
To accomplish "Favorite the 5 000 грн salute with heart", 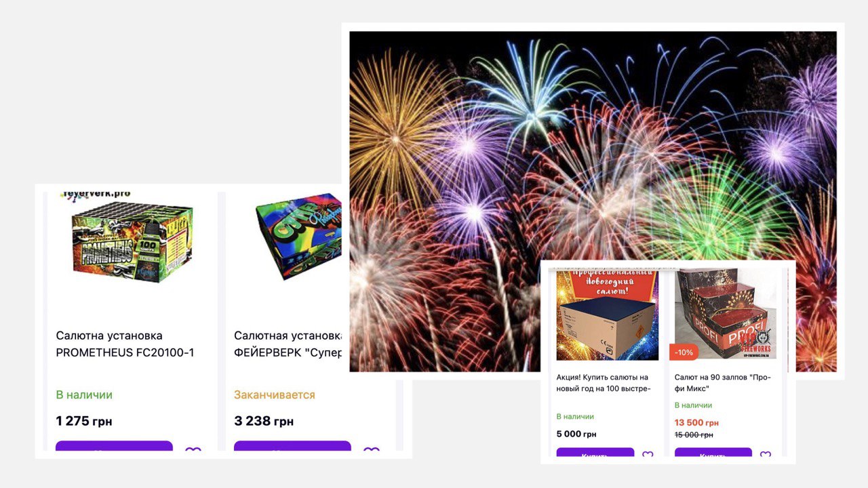I will tap(648, 456).
